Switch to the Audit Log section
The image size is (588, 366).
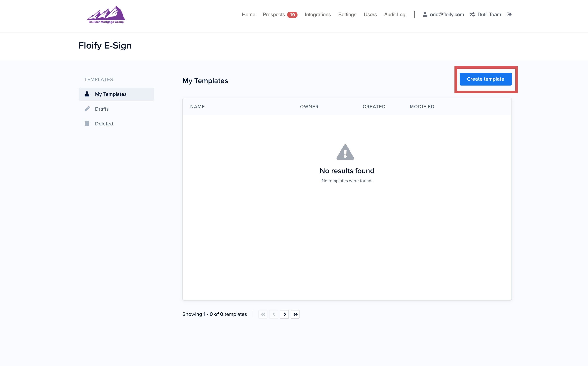tap(394, 15)
